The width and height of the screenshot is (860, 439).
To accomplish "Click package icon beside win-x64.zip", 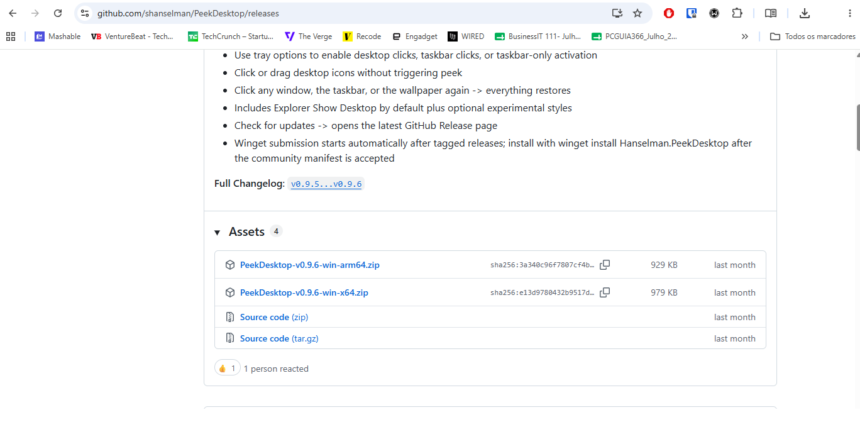I will pos(230,292).
